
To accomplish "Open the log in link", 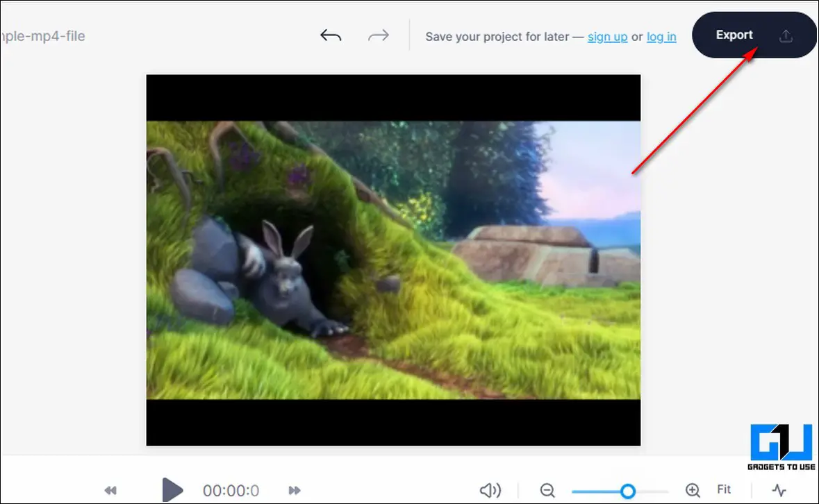I will coord(661,37).
